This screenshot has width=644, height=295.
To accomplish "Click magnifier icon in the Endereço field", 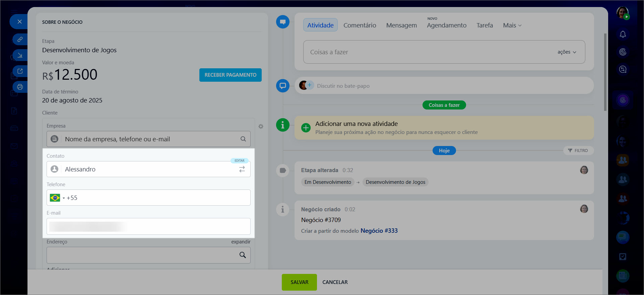I will point(243,255).
